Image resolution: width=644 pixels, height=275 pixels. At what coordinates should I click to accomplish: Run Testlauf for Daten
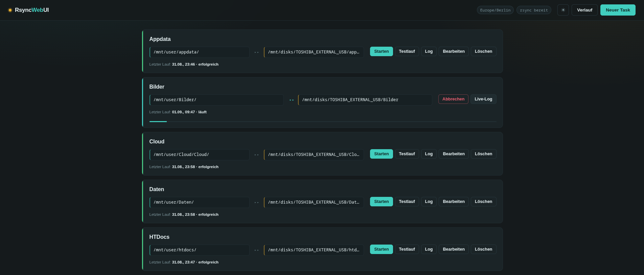(x=407, y=202)
